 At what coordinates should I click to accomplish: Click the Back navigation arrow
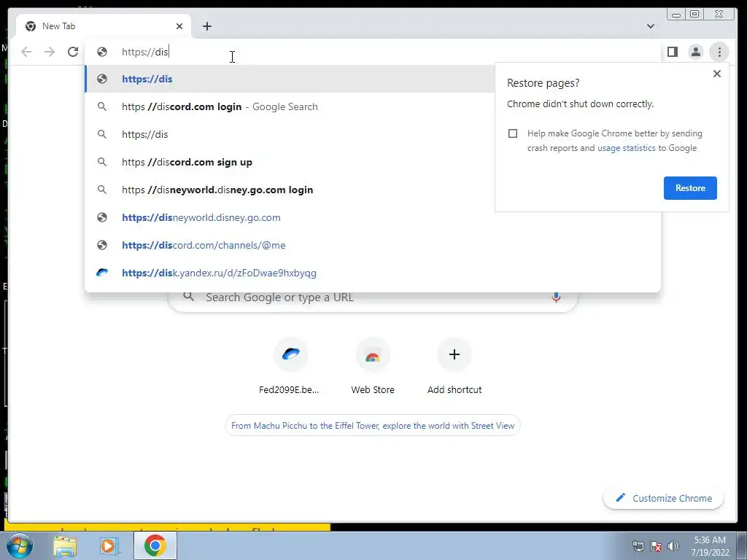(x=26, y=52)
